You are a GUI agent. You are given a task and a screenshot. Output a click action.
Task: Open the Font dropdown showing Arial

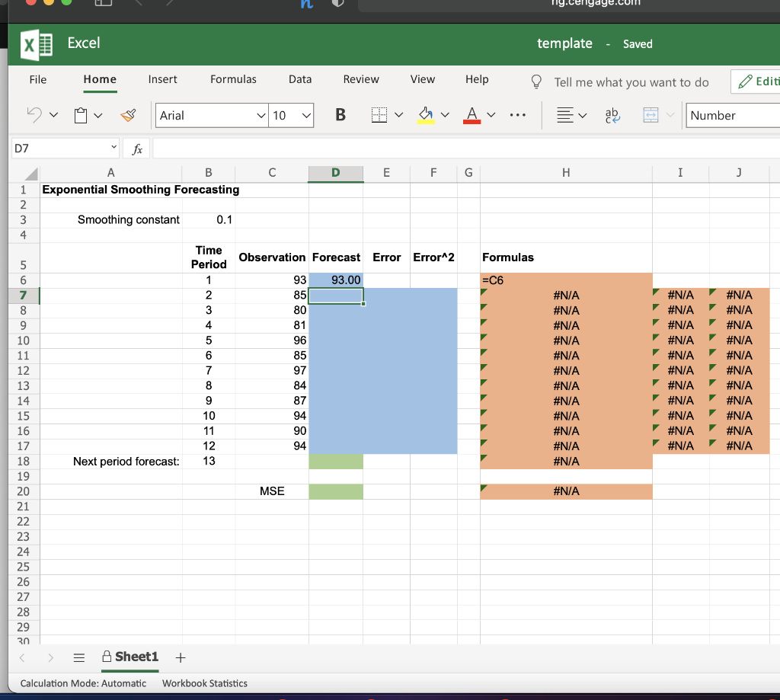[210, 116]
